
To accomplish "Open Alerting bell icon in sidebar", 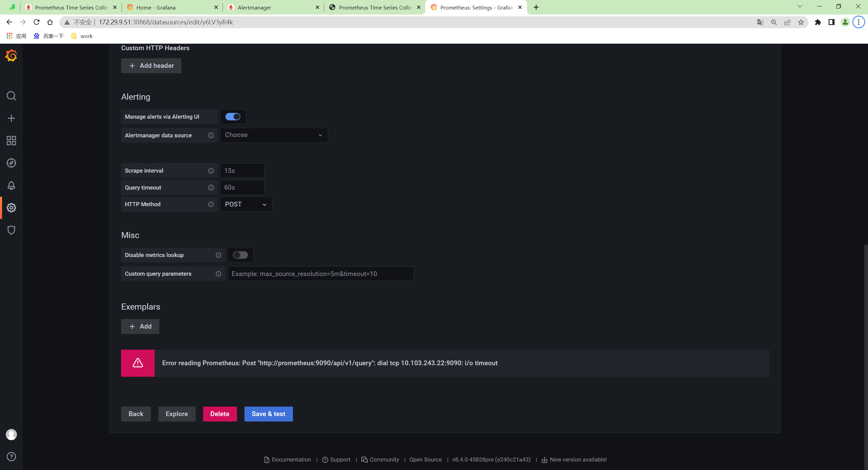I will point(11,185).
